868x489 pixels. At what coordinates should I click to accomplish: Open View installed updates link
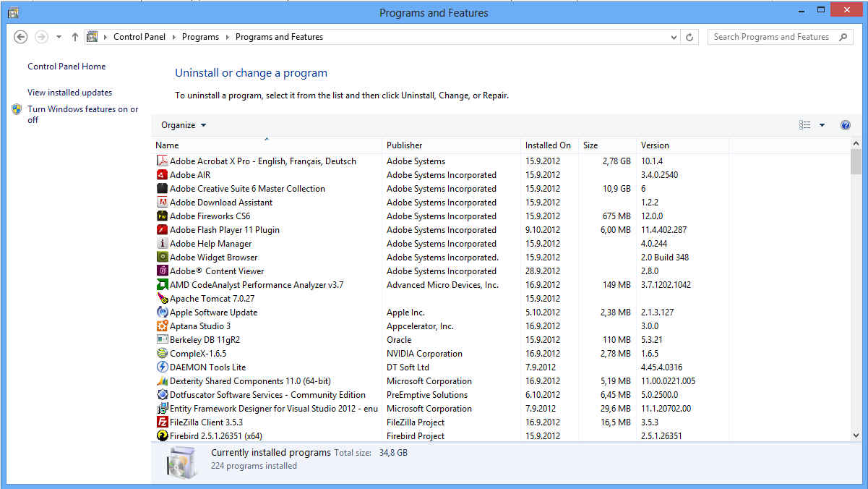pos(69,93)
